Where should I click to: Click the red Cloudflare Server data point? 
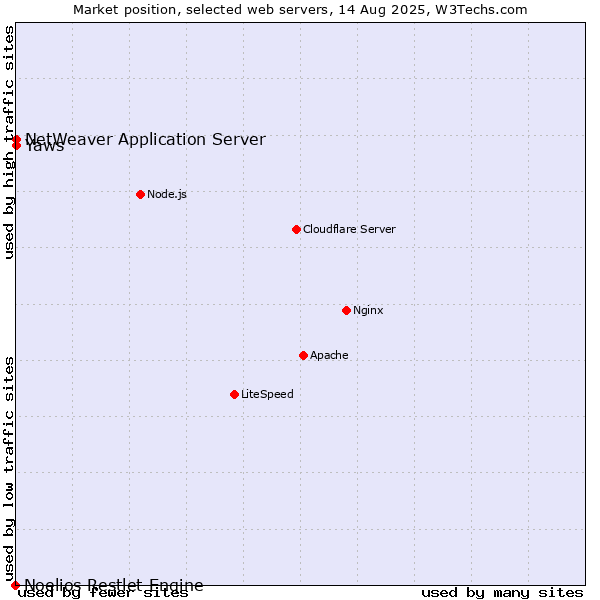pyautogui.click(x=296, y=229)
